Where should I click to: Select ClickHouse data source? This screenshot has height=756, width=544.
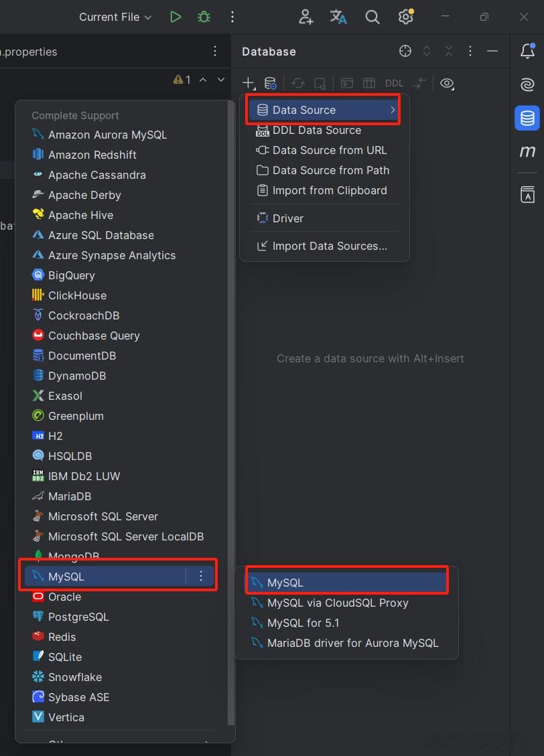tap(119, 295)
